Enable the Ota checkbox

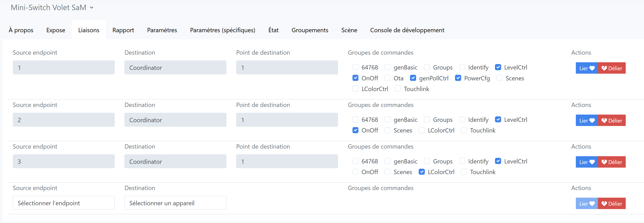(x=388, y=78)
